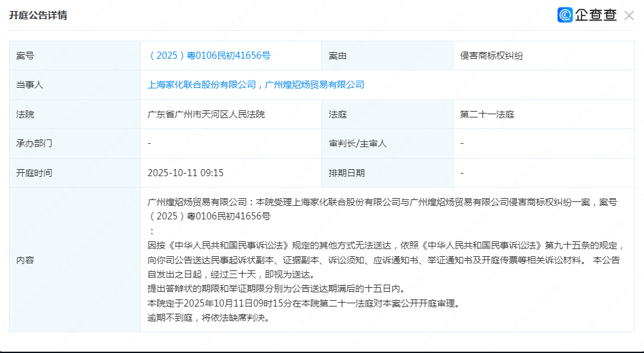Viewport: 644px width, 353px height.
Task: Click the line starting 提出答辩状的期限和举证期限
Action: pos(277,289)
